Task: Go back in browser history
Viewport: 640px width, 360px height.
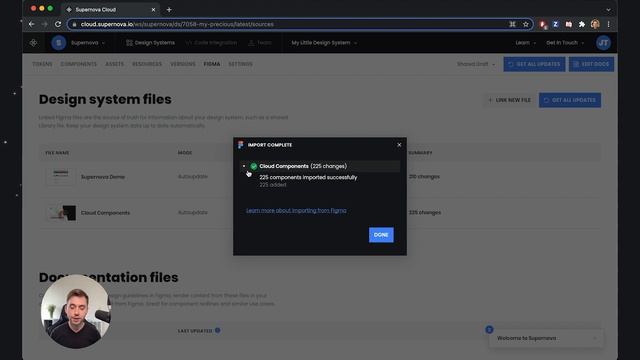Action: point(31,24)
